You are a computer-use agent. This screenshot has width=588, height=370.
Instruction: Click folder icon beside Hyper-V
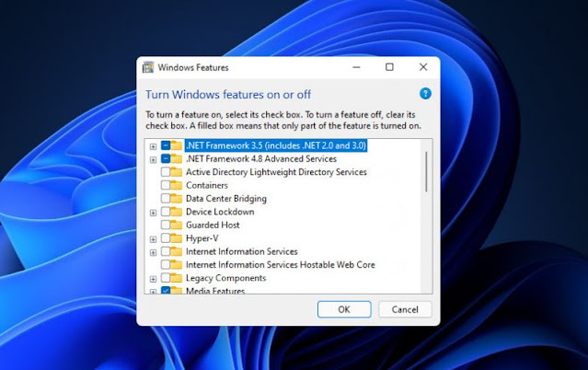(x=177, y=238)
